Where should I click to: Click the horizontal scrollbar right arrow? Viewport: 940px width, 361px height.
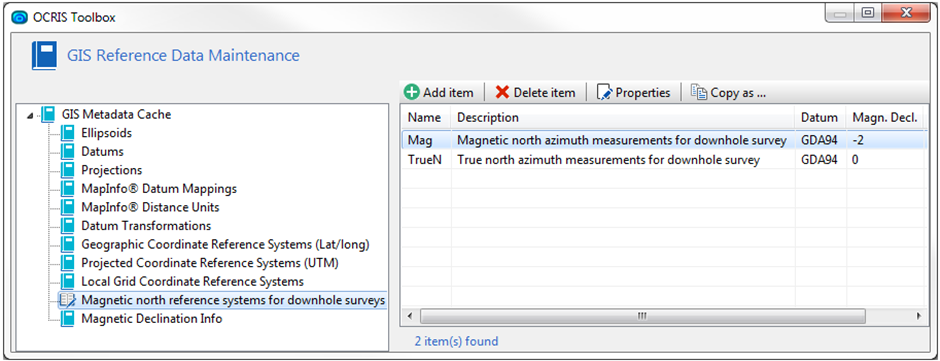[918, 315]
